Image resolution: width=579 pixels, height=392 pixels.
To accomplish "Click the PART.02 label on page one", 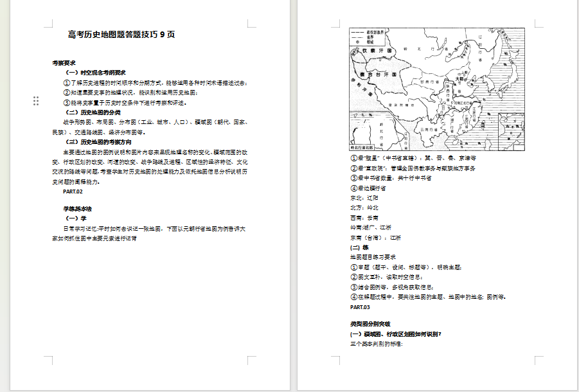I will pos(73,192).
